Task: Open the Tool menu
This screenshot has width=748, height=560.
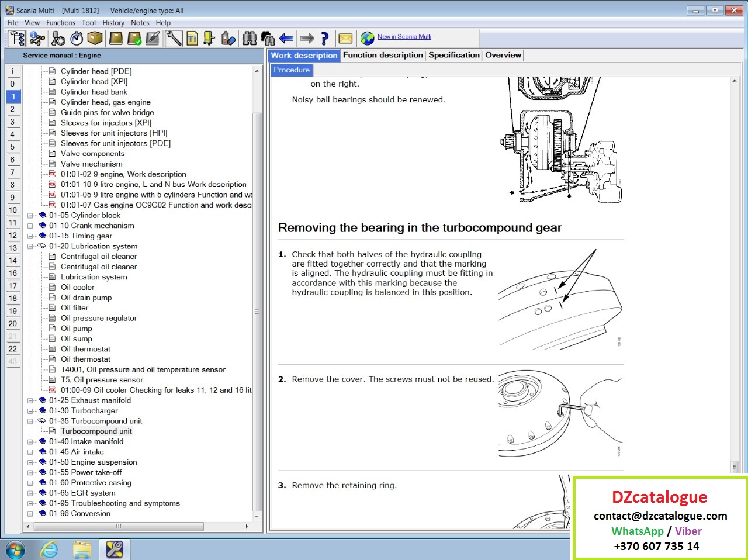Action: coord(89,23)
